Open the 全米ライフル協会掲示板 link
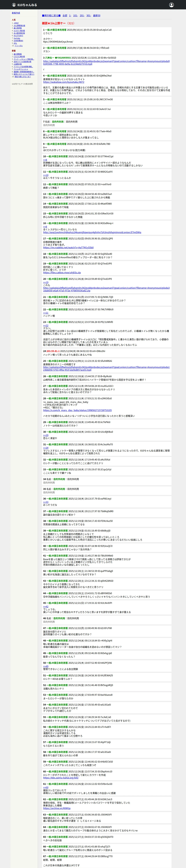This screenshot has width=186, height=868. coord(22,62)
